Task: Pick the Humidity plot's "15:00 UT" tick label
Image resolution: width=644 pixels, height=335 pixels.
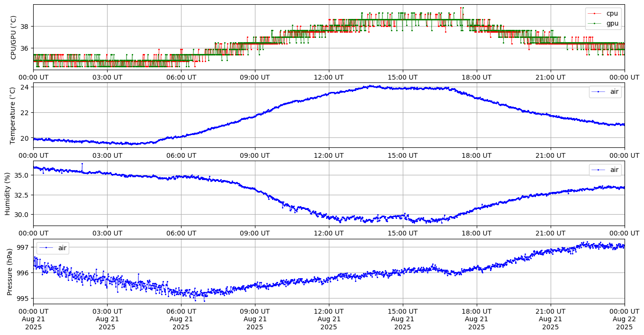Action: coord(403,233)
